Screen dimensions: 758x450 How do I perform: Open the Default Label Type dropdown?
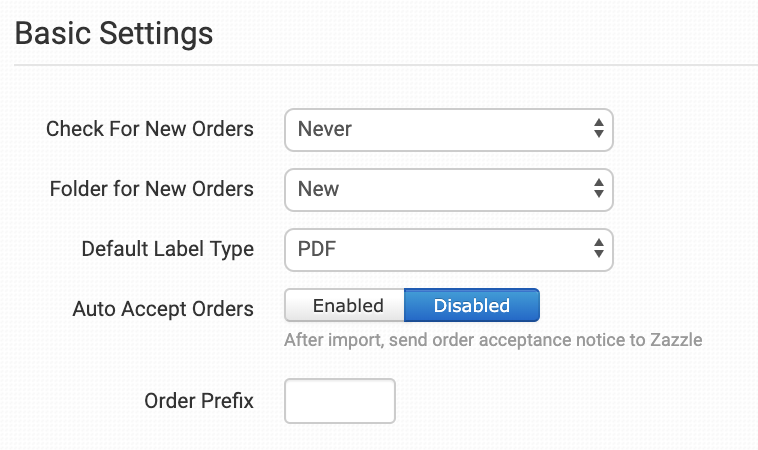448,249
